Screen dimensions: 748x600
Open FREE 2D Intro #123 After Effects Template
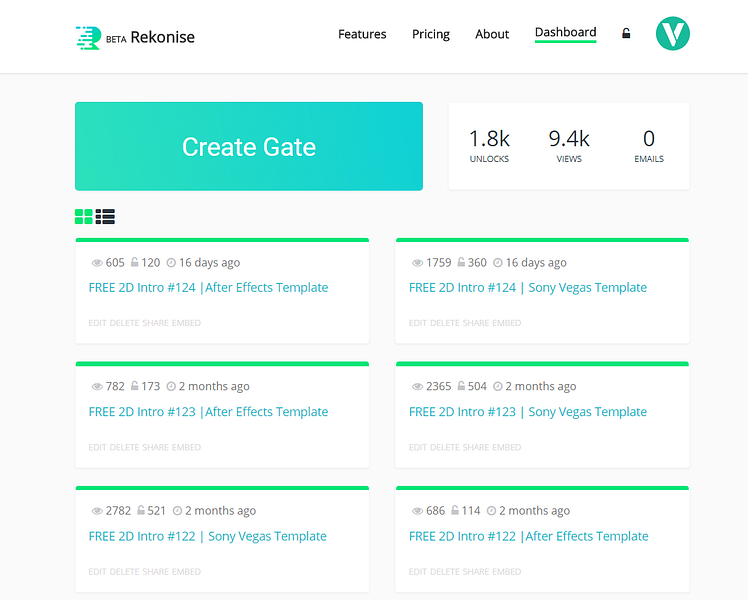208,412
